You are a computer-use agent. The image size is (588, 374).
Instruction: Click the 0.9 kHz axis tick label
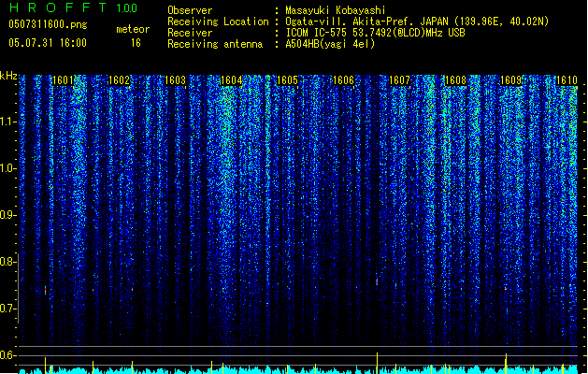(x=7, y=215)
